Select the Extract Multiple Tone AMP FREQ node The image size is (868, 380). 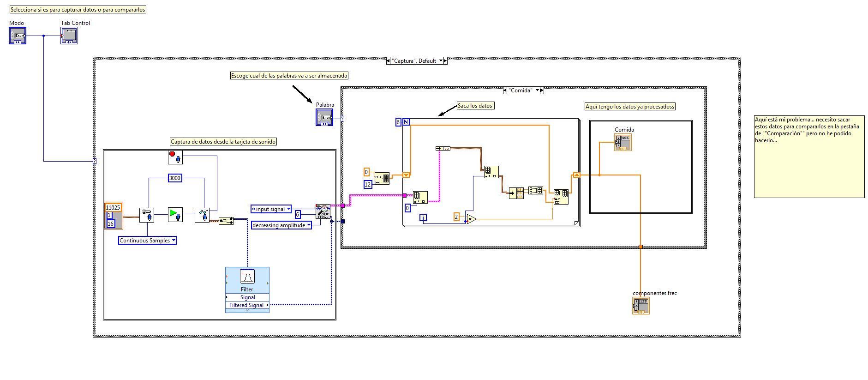click(x=323, y=211)
